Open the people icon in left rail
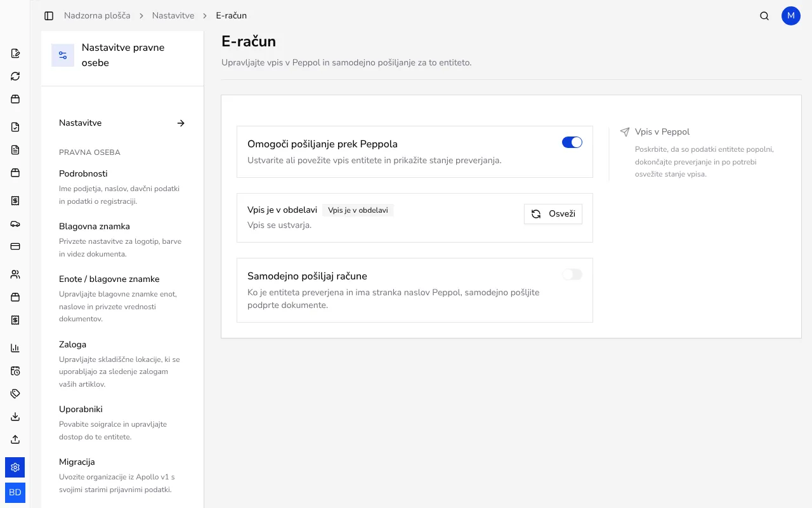 pos(15,274)
